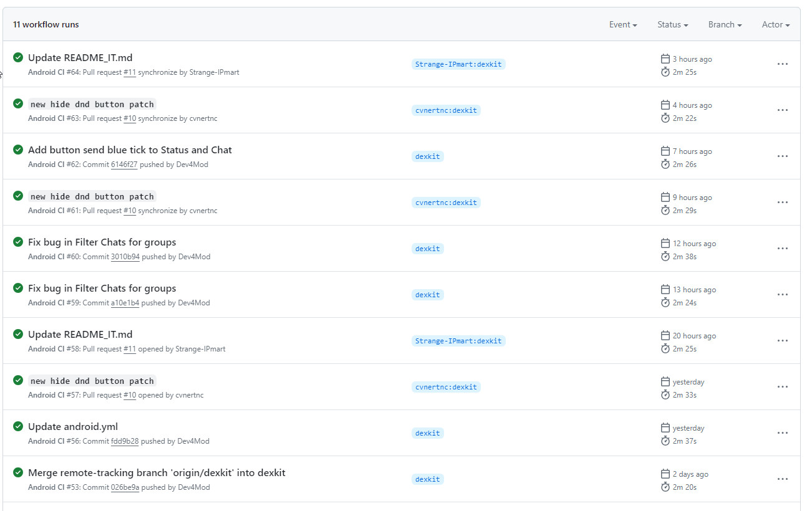812x511 pixels.
Task: Open 'Merge remote-tracking branch' workflow run
Action: coord(157,473)
